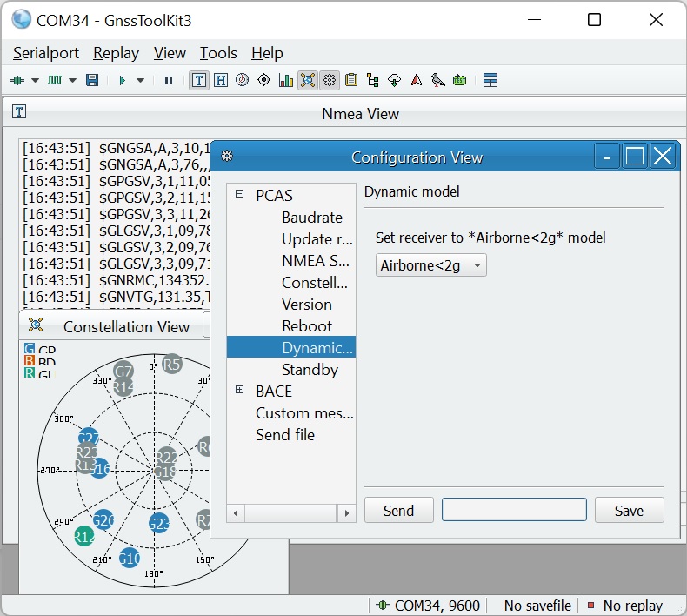Screen dimensions: 687x616
Task: Click the tree structure toolbar icon
Action: [373, 80]
